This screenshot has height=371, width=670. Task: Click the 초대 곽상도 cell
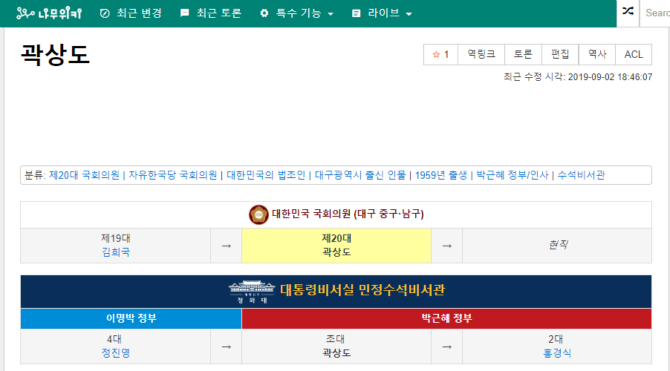[x=336, y=346]
